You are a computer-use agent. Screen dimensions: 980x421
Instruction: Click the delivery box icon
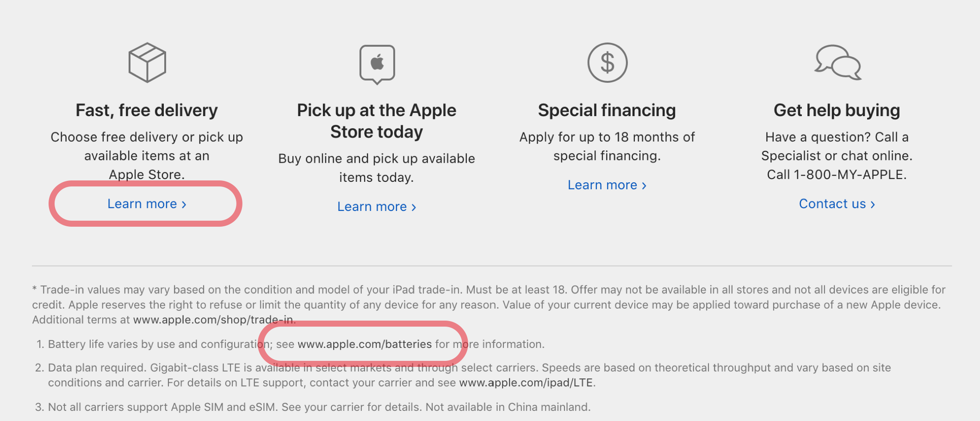point(147,62)
